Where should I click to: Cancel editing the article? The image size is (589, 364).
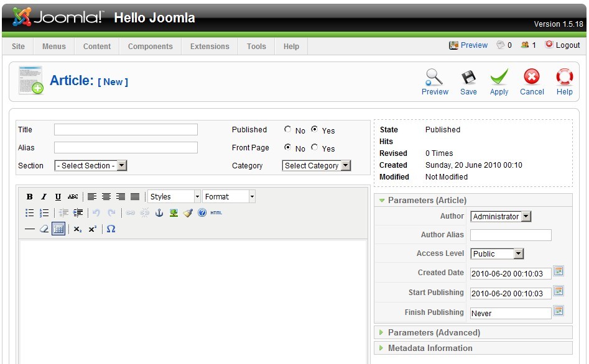pos(532,82)
